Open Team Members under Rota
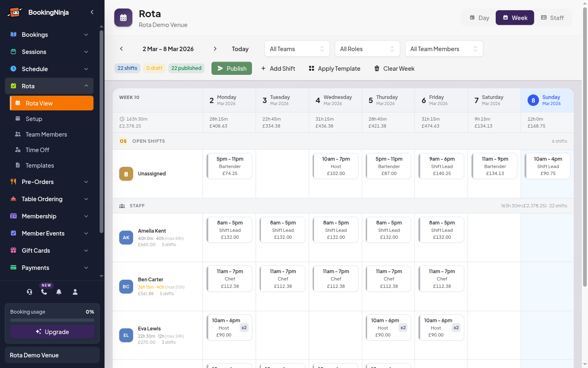 click(51, 134)
